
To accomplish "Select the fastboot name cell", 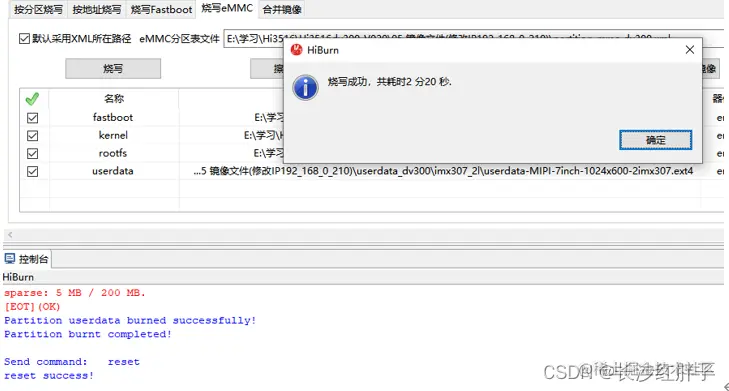I will click(x=113, y=118).
